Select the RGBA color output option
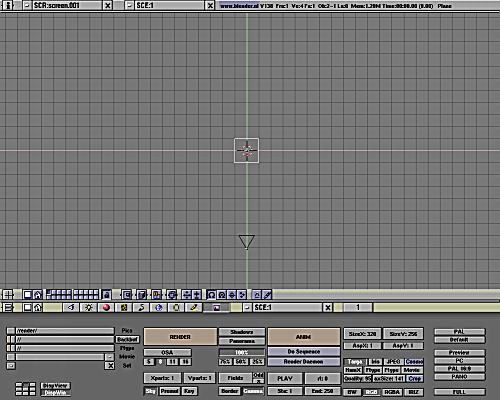Viewport: 500px width, 400px height. (x=392, y=392)
